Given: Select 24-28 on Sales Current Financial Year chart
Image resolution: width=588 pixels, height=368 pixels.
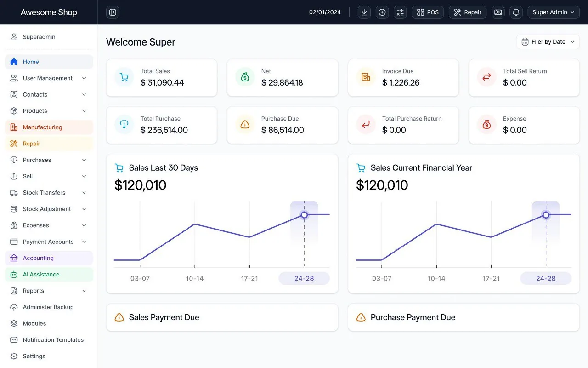Looking at the screenshot, I should pos(546,278).
